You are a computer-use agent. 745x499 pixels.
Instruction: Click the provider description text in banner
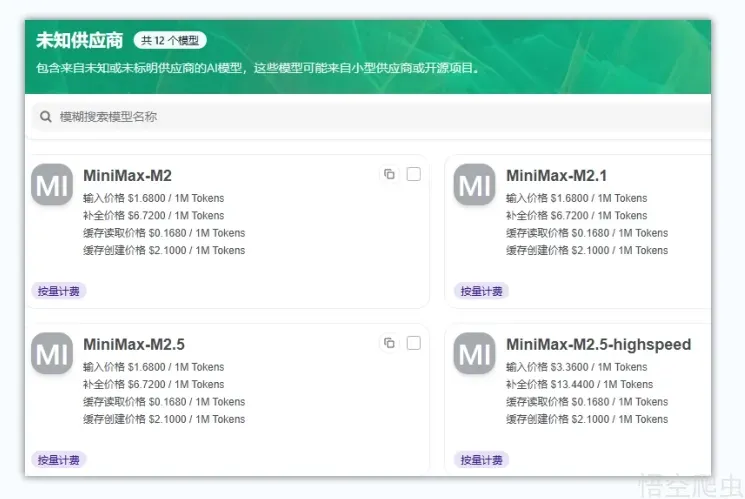[257, 68]
